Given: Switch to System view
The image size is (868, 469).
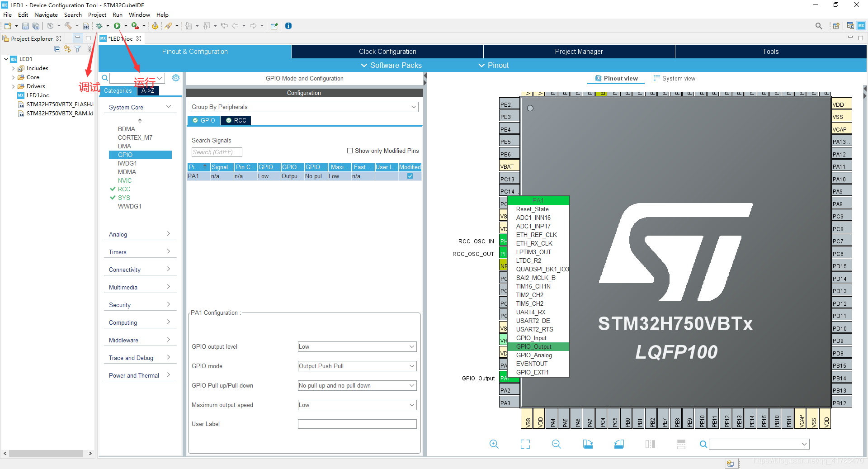Looking at the screenshot, I should [675, 78].
